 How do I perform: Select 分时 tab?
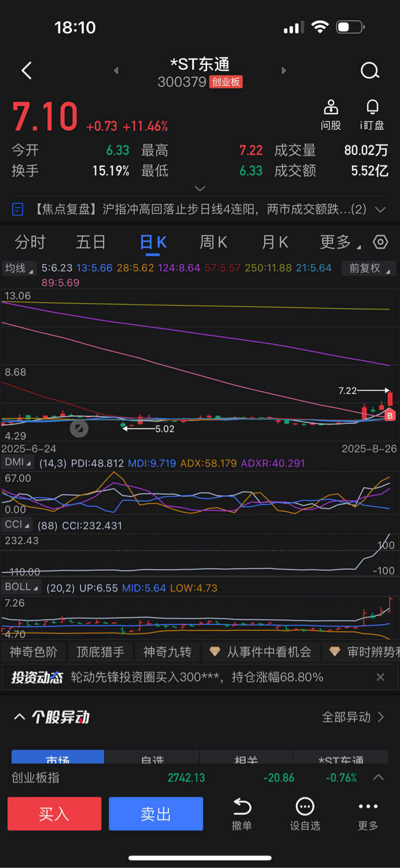coord(30,242)
